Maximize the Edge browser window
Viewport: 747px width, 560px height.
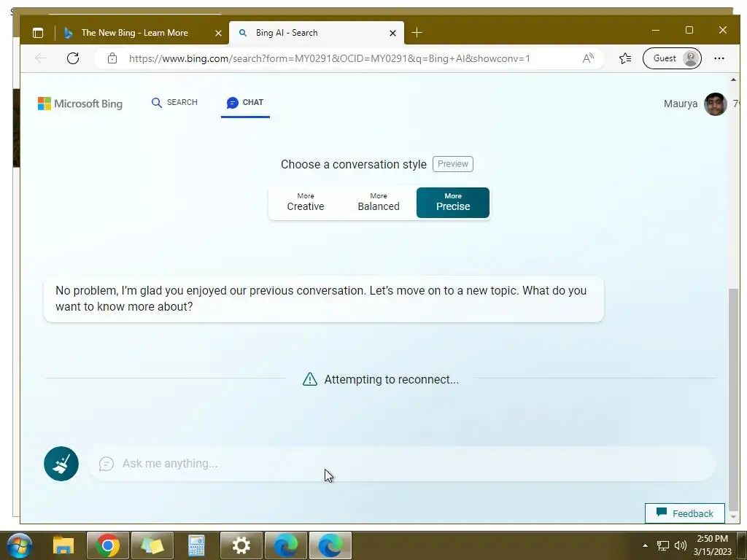[x=689, y=30]
